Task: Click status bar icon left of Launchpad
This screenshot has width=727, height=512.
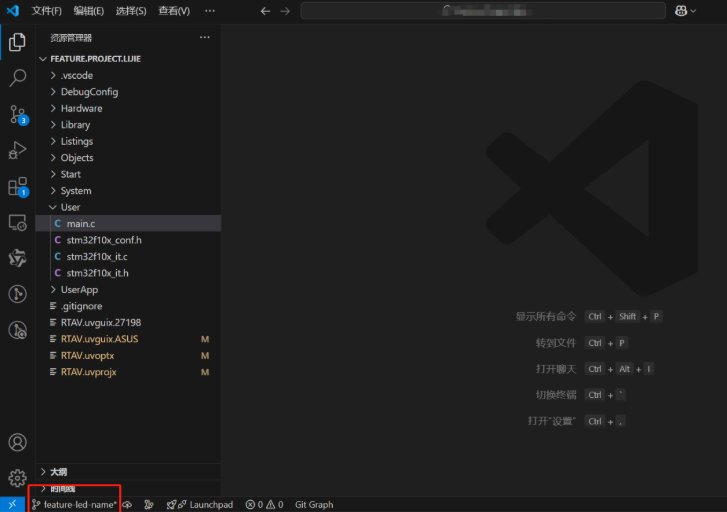Action: 149,505
